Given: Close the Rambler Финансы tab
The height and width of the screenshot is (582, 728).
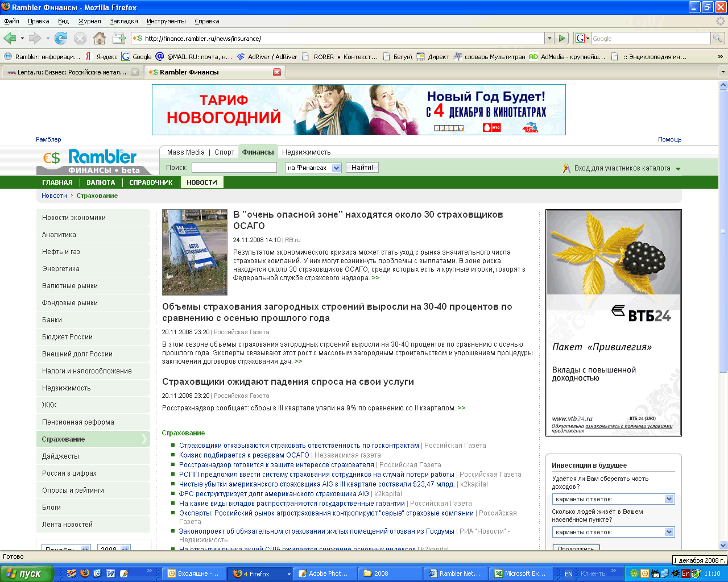Looking at the screenshot, I should pos(277,72).
